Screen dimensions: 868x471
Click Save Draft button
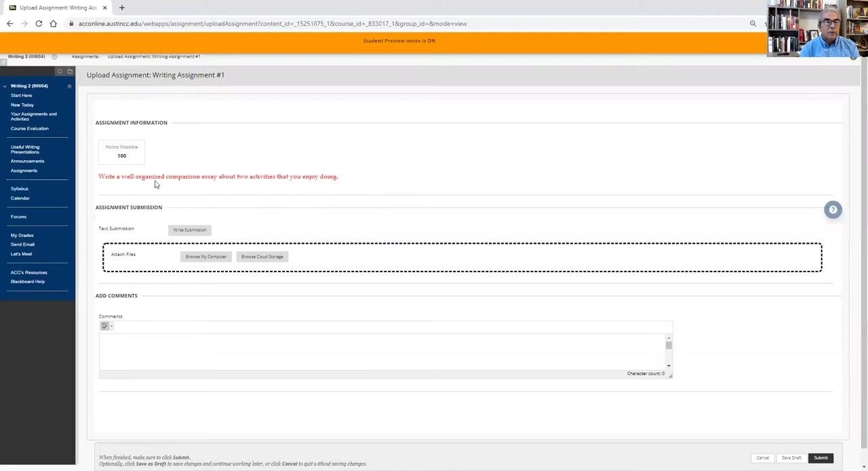click(791, 458)
